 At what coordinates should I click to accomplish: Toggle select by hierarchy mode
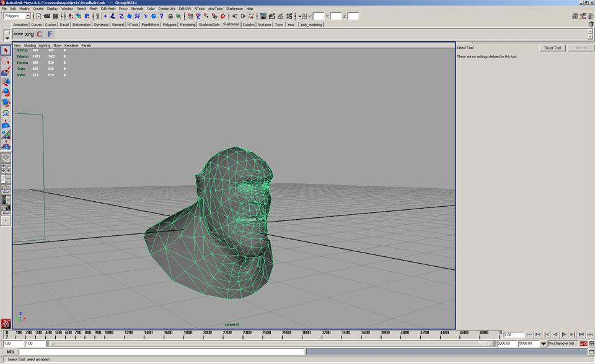coord(71,16)
